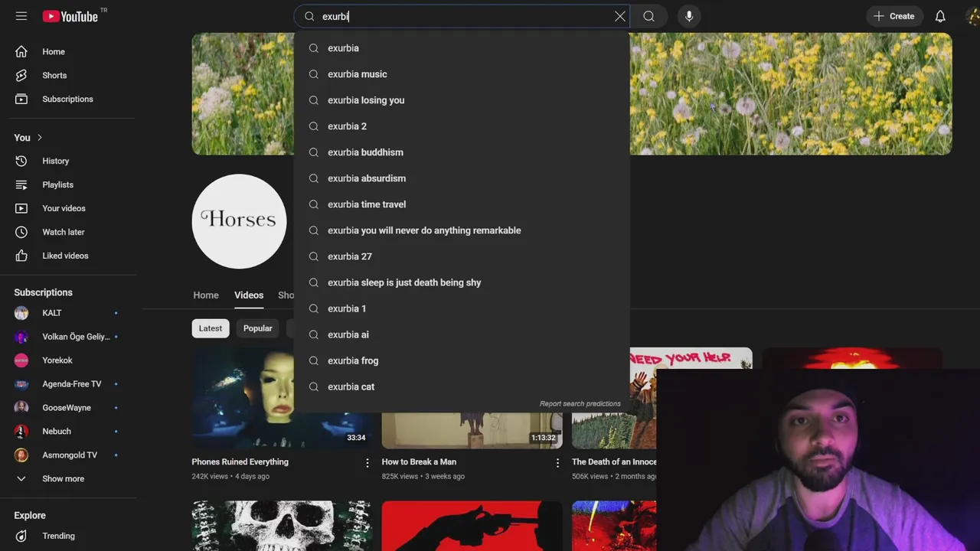Screen dimensions: 980x551
Task: Select suggestion 'exurbia absurdism'
Action: click(462, 178)
